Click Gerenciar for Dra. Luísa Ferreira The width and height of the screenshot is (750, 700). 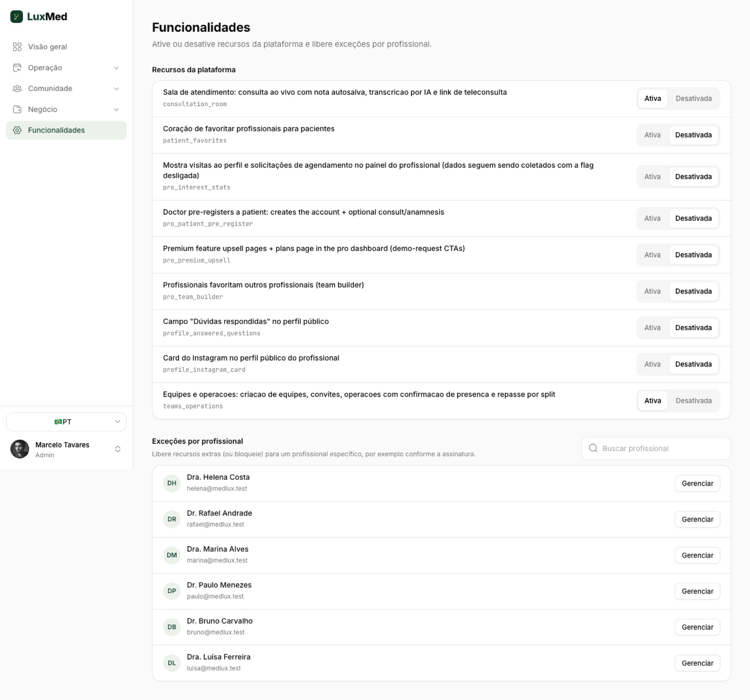coord(697,663)
